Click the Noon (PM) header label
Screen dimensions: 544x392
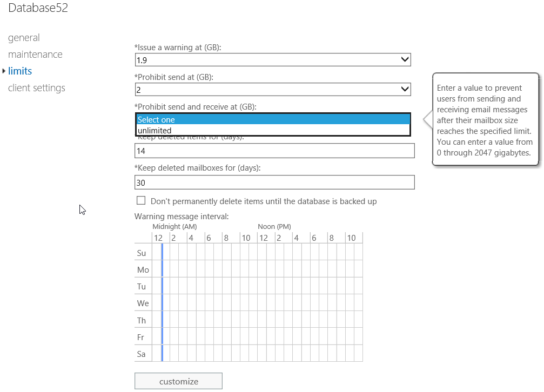pyautogui.click(x=274, y=227)
